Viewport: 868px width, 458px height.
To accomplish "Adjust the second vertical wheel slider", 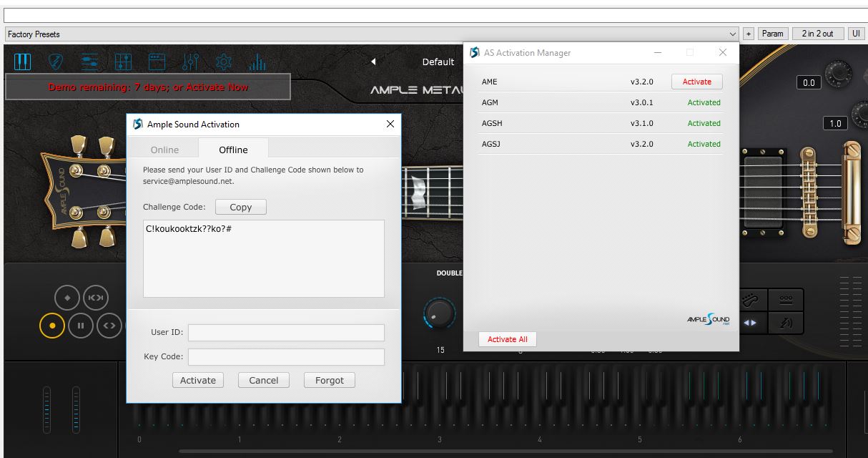I will click(76, 410).
